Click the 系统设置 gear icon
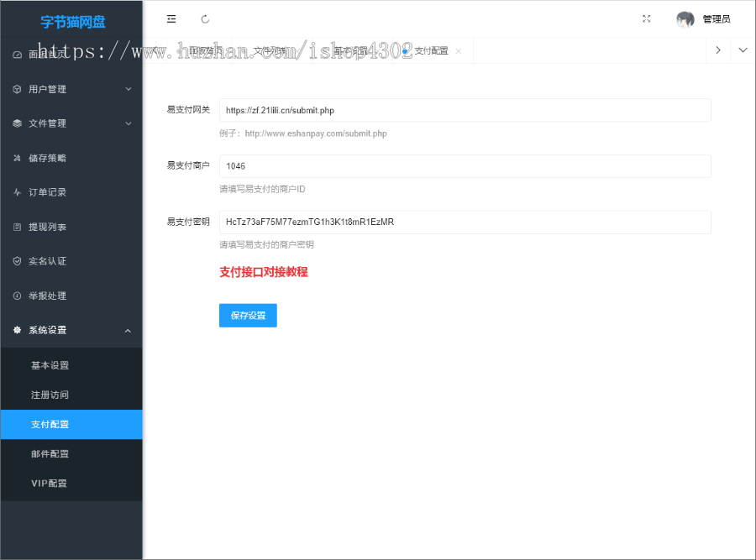756x560 pixels. click(17, 330)
